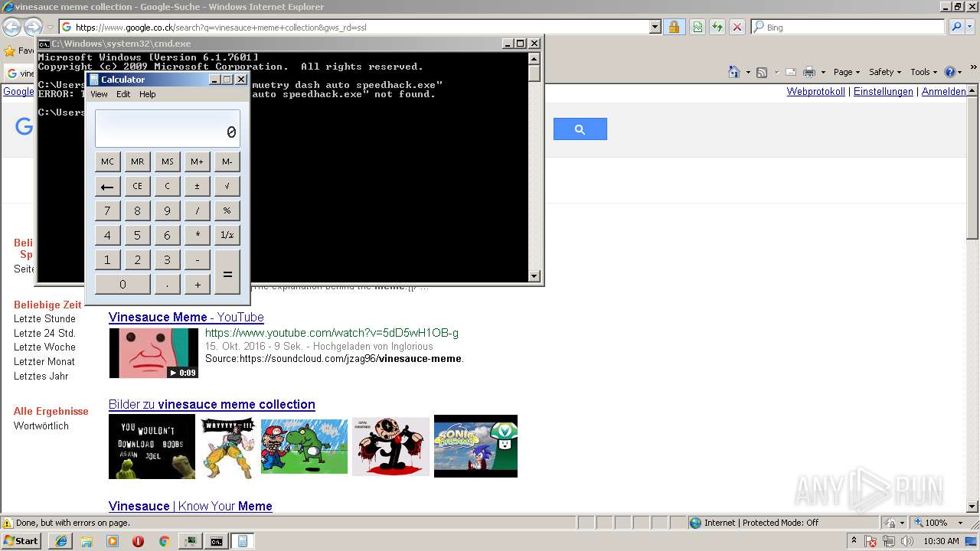Click the Calculator M+ button
Screen dimensions: 980x551
pyautogui.click(x=198, y=161)
